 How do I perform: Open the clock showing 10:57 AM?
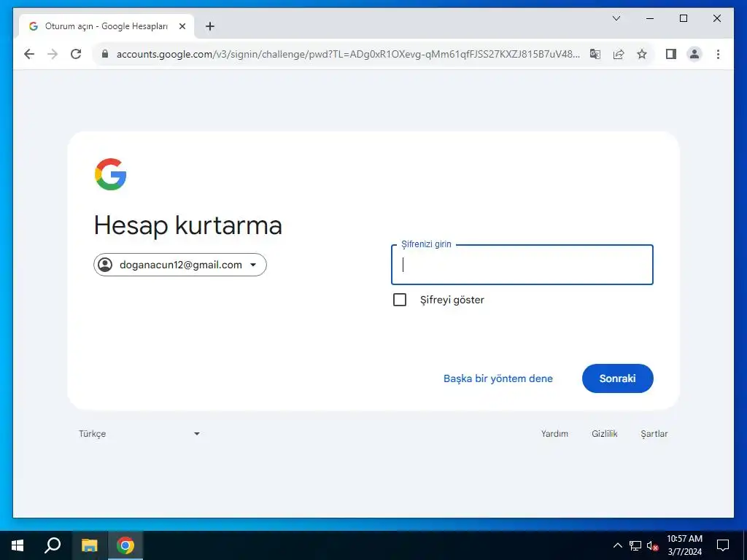tap(684, 545)
